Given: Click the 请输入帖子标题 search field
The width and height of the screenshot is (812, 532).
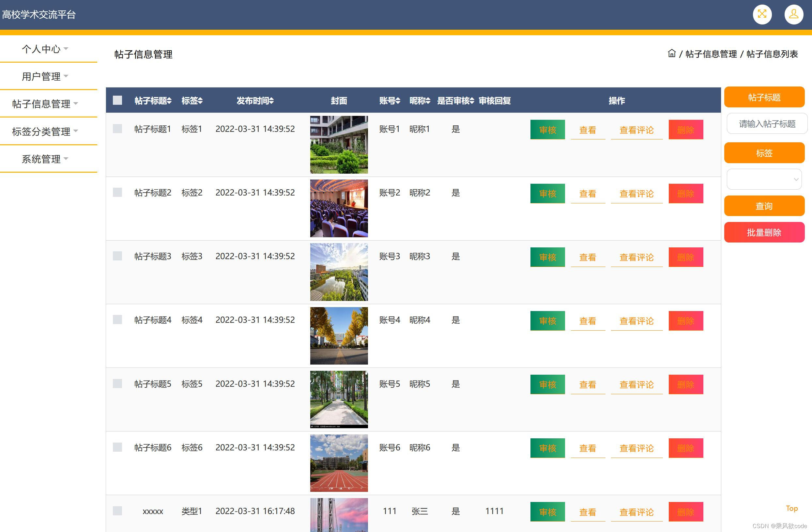Looking at the screenshot, I should 767,123.
